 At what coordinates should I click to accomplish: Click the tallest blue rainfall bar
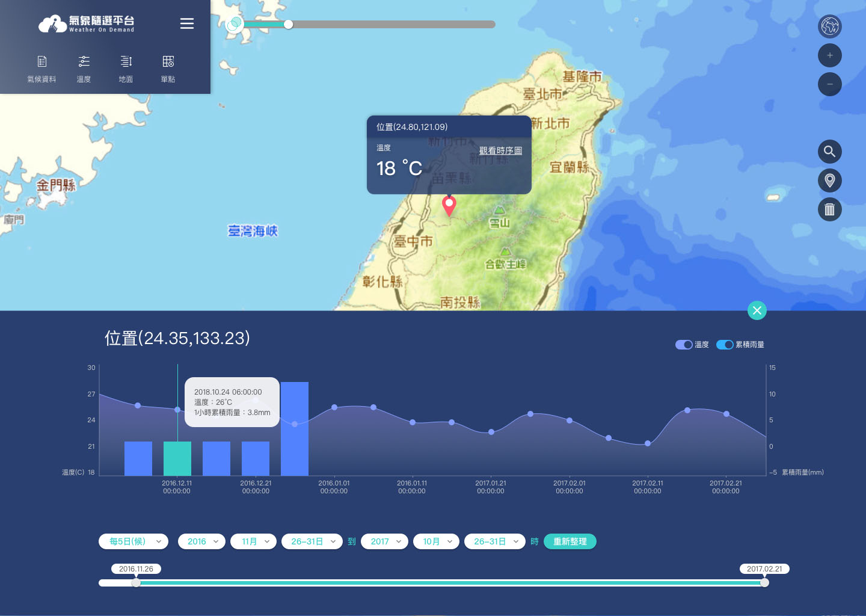point(295,429)
